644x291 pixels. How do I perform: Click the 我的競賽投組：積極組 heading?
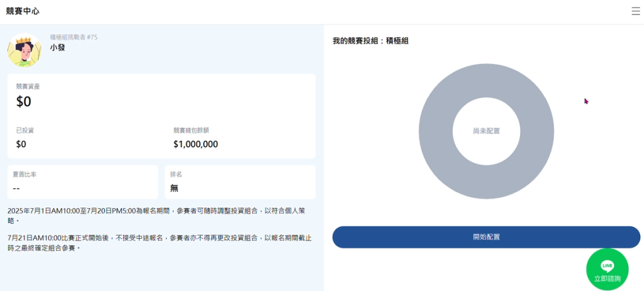click(370, 41)
